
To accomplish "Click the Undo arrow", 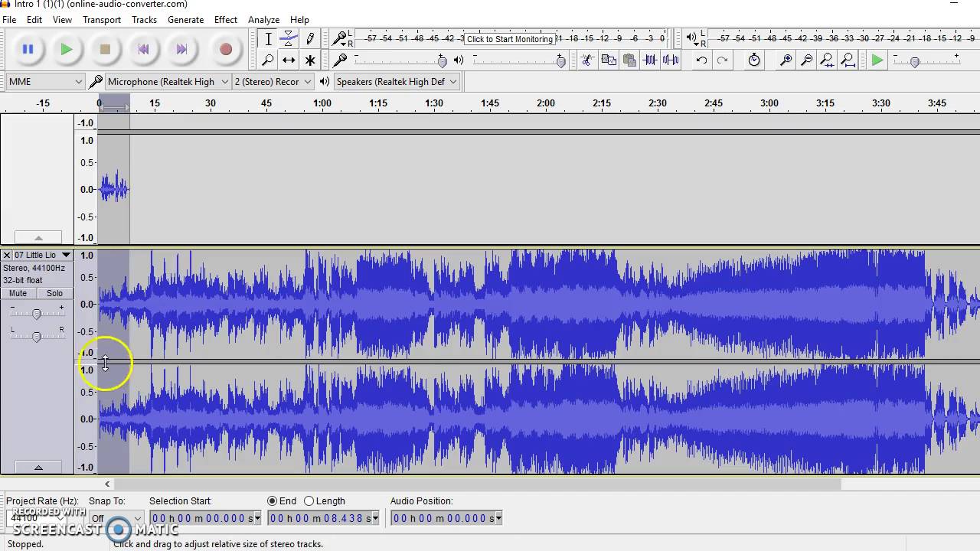I will [701, 60].
